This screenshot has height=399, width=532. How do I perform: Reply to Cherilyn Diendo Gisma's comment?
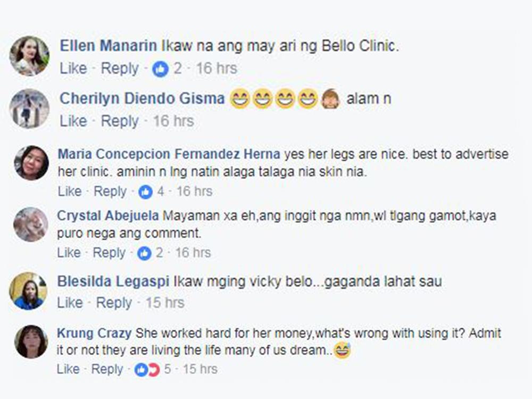pyautogui.click(x=120, y=121)
